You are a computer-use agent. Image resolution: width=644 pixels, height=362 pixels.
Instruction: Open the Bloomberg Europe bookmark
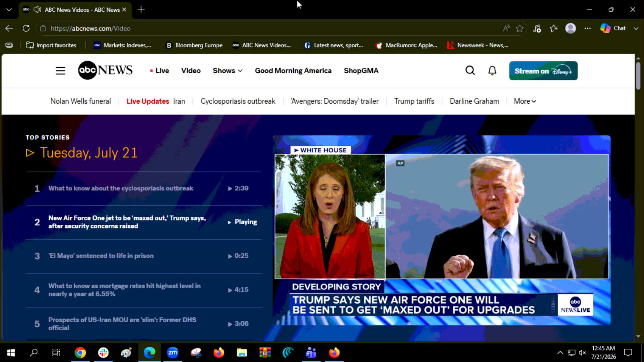coord(194,45)
